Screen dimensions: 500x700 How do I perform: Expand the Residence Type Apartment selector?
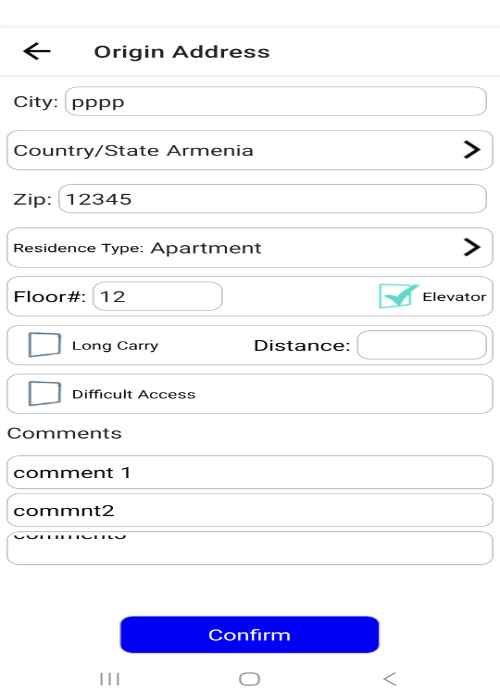tap(250, 247)
